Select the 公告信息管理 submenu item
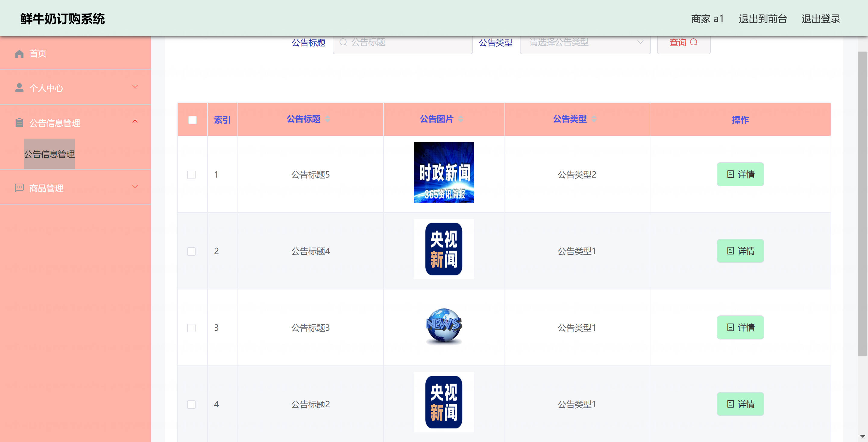This screenshot has width=868, height=442. tap(49, 154)
